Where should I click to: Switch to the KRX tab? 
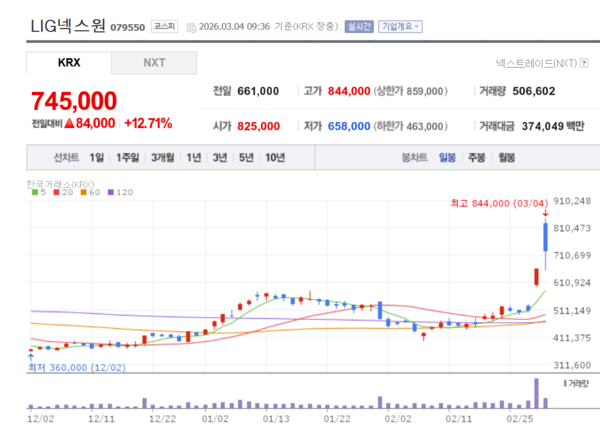tap(69, 63)
